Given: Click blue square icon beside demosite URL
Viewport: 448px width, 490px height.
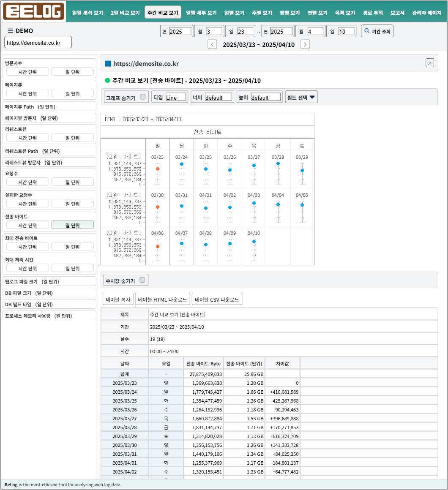Looking at the screenshot, I should coord(108,64).
